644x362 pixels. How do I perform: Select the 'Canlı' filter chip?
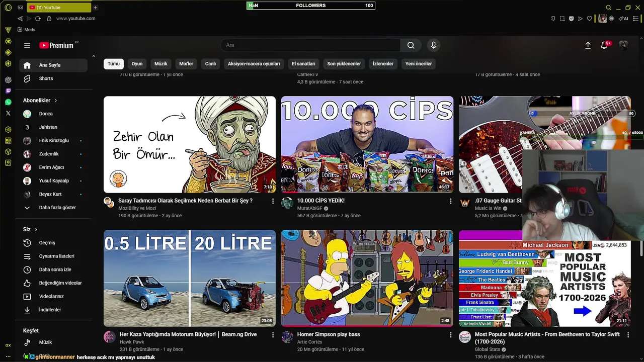(210, 64)
